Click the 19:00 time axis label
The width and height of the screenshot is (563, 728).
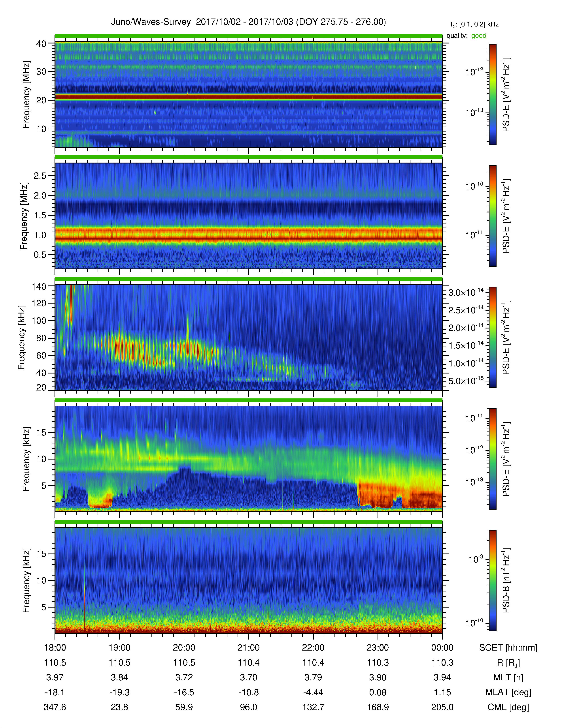click(x=119, y=648)
